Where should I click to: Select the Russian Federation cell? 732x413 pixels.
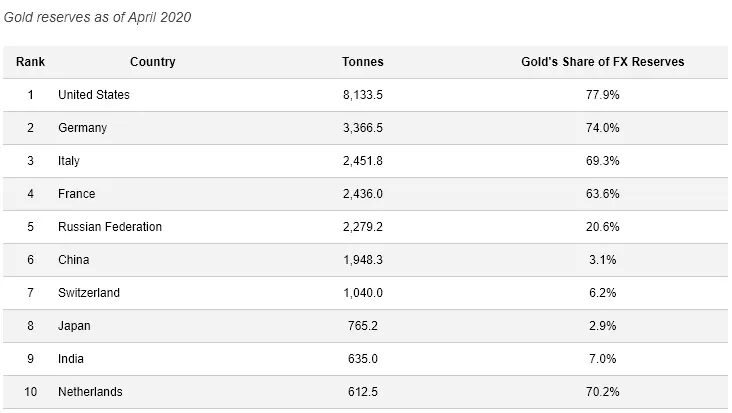(110, 227)
